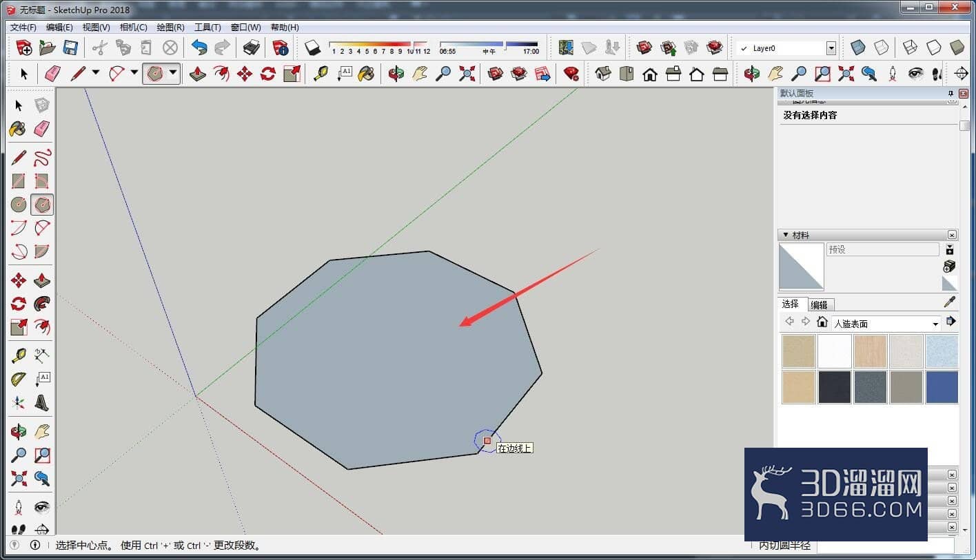
Task: Open the Layer0 dropdown arrow
Action: 831,48
